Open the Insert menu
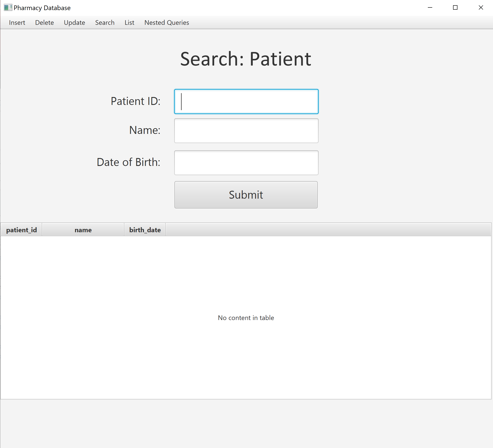Image resolution: width=493 pixels, height=448 pixels. pyautogui.click(x=17, y=23)
